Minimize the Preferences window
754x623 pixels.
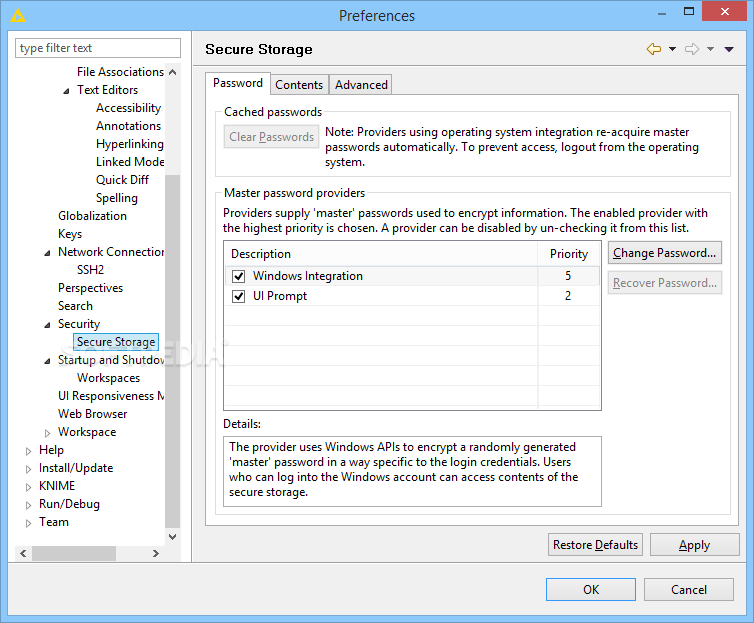(662, 13)
